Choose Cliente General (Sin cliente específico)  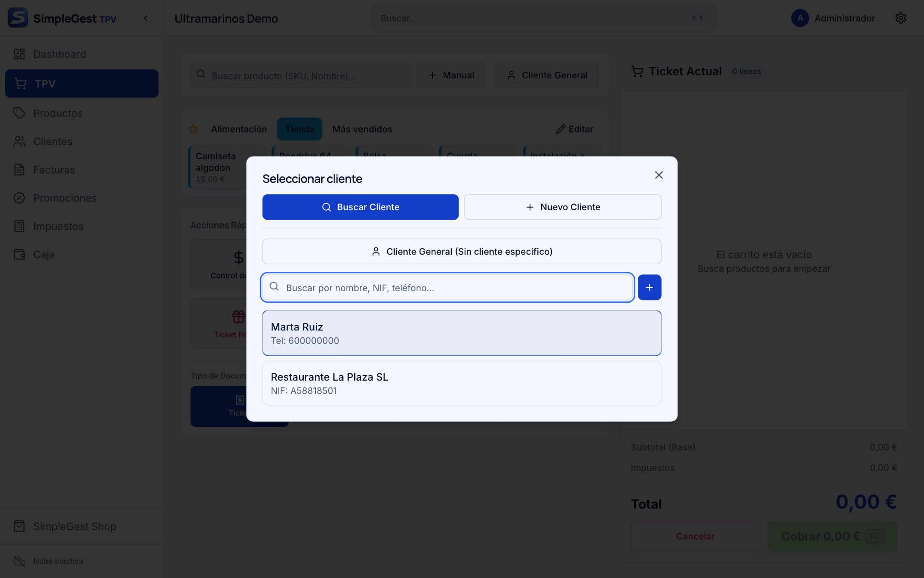tap(462, 251)
